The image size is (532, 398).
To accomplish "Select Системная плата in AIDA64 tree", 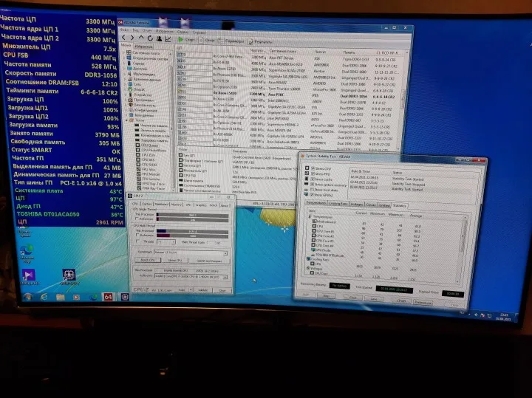I will (143, 53).
